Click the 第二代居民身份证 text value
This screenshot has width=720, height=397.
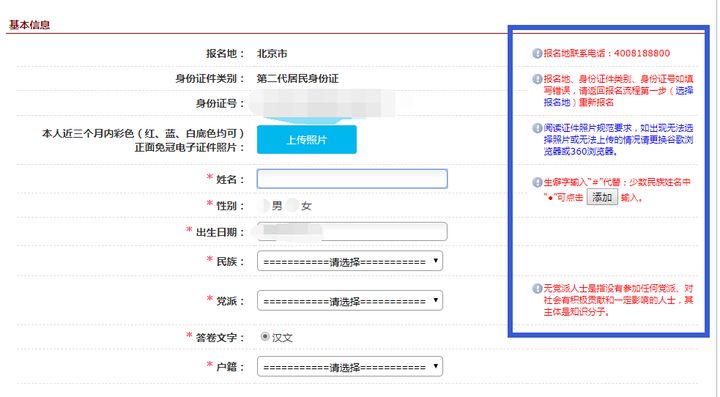(x=298, y=79)
